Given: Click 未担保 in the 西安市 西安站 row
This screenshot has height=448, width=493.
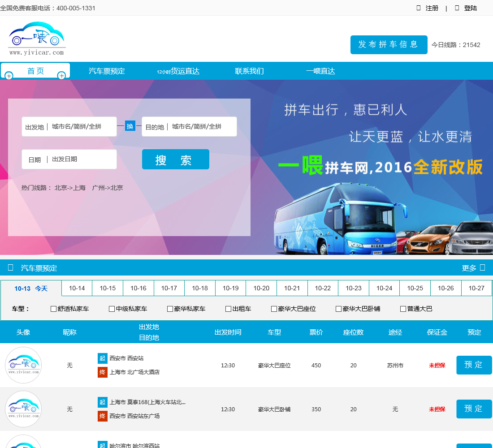Looking at the screenshot, I should [437, 365].
